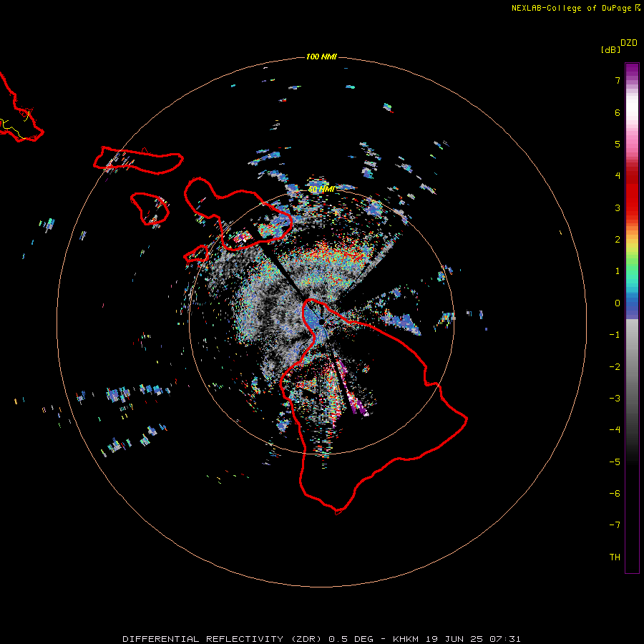This screenshot has height=644, width=644.
Task: Click the 50 NMI range ring label
Action: point(321,190)
